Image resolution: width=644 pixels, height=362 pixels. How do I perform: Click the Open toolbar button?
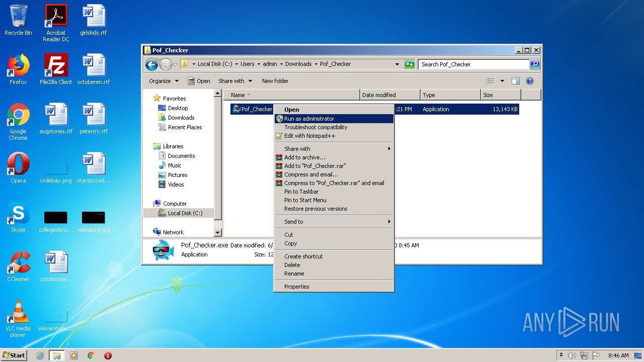tap(199, 81)
